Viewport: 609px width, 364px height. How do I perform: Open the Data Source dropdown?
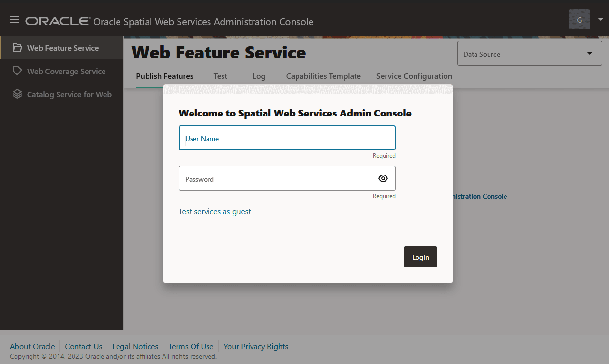click(529, 54)
